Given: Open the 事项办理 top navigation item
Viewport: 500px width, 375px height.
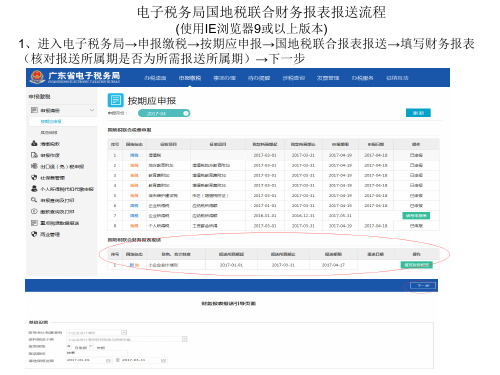Looking at the screenshot, I should (224, 78).
